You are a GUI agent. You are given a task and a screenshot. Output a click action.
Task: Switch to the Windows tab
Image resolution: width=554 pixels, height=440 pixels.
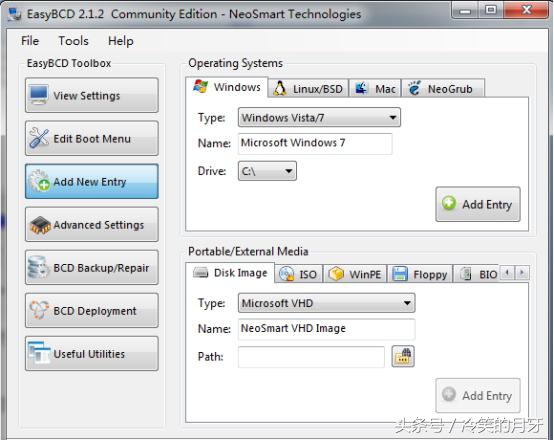227,87
